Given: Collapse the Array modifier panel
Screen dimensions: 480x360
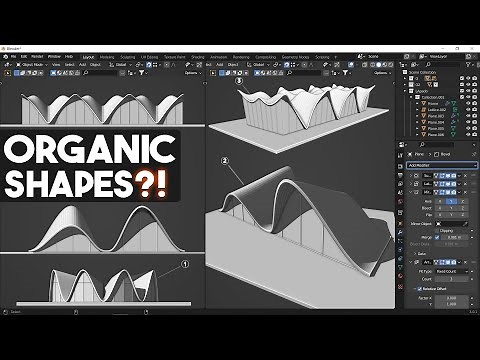Looking at the screenshot, I should 411,262.
